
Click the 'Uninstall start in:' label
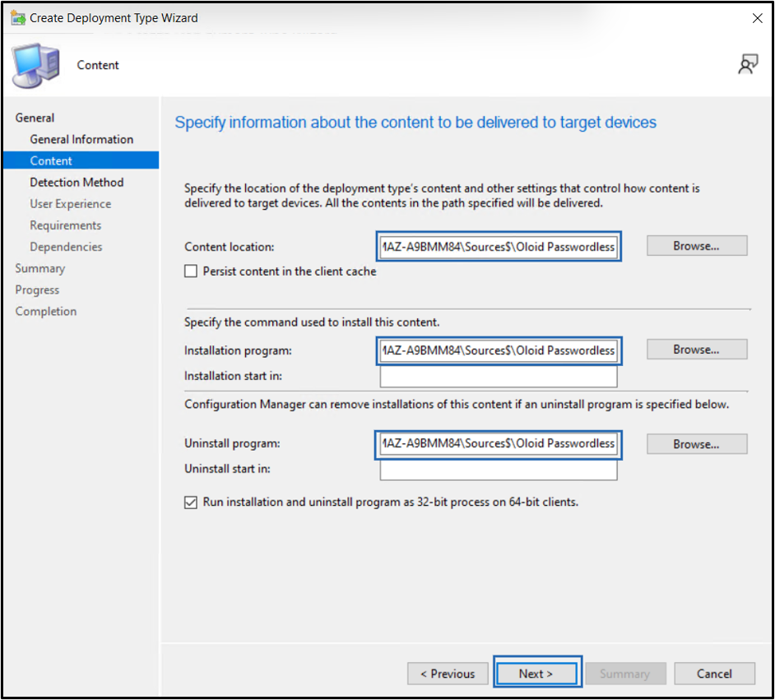pyautogui.click(x=227, y=469)
